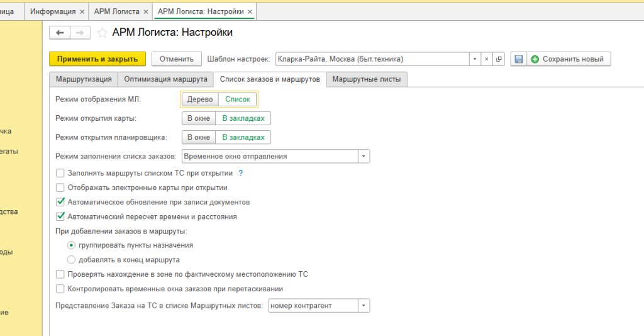The image size is (644, 336).
Task: Click the back arrow navigation button
Action: pyautogui.click(x=60, y=33)
